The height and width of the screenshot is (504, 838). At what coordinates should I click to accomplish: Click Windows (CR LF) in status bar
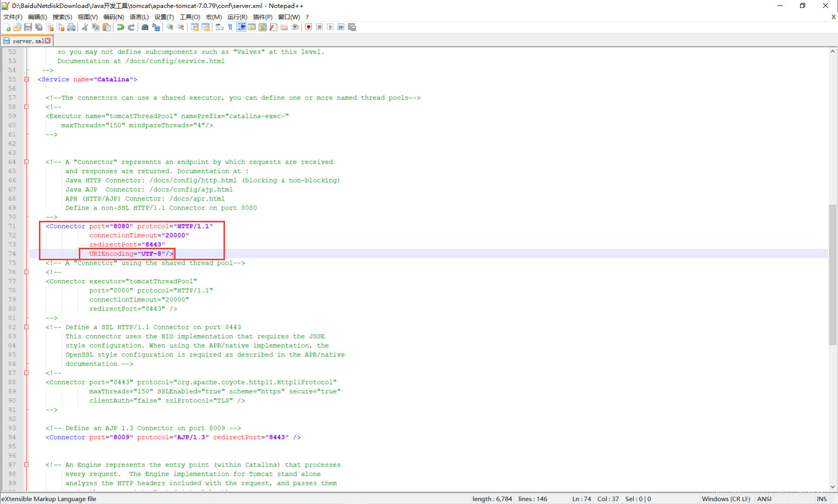pyautogui.click(x=726, y=499)
